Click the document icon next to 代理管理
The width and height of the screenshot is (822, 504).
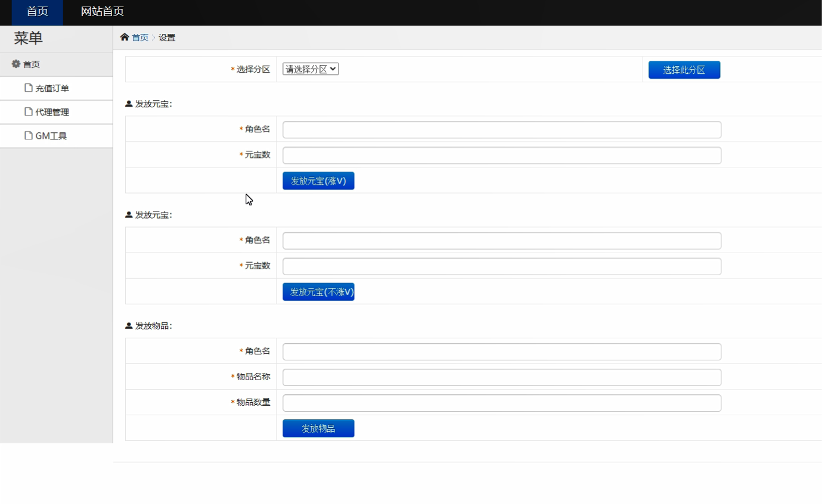click(28, 112)
